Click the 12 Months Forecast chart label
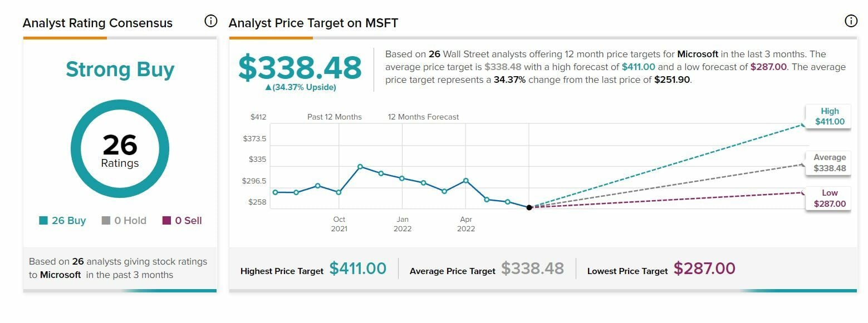The image size is (868, 323). tap(424, 117)
